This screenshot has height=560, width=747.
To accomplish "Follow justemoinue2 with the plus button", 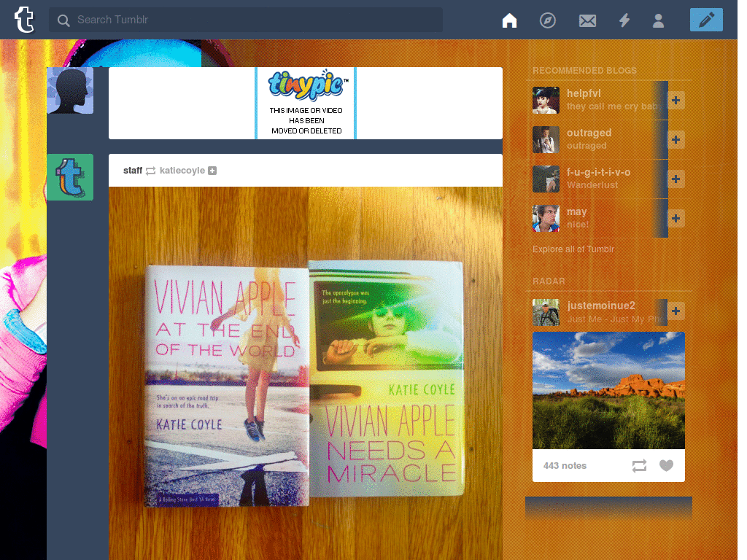I will 676,311.
